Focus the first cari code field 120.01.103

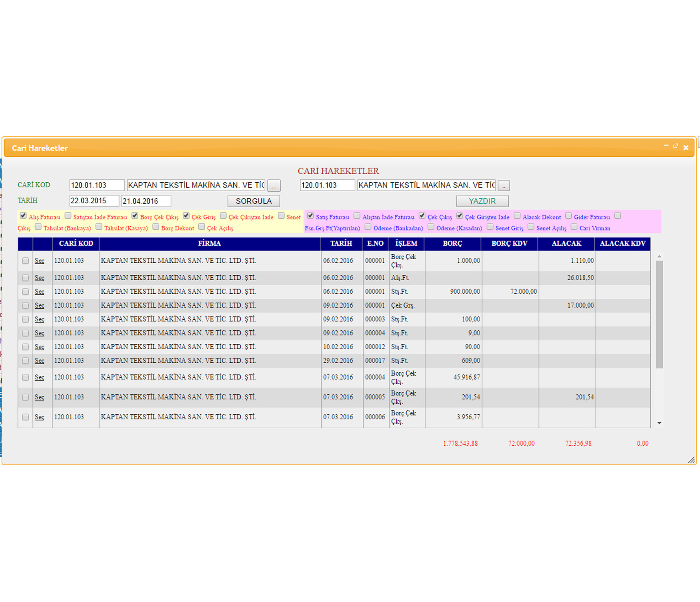pos(97,185)
